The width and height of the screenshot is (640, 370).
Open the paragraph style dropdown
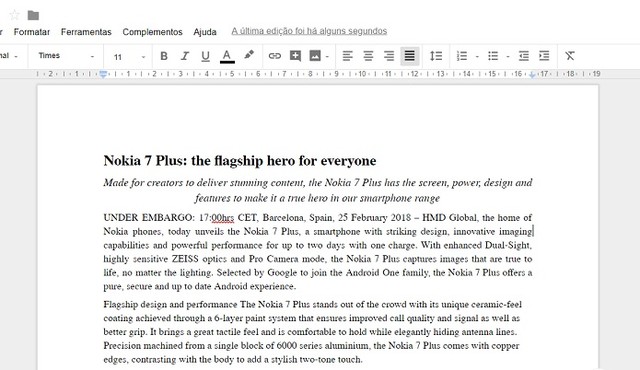(10, 56)
